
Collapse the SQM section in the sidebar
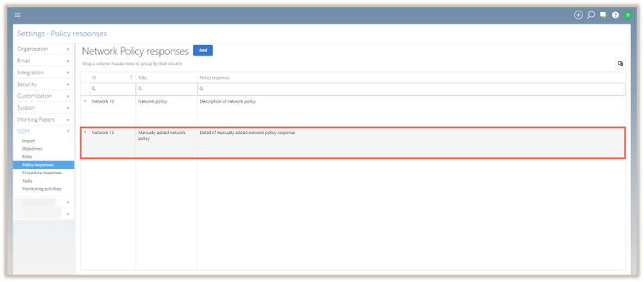click(44, 131)
